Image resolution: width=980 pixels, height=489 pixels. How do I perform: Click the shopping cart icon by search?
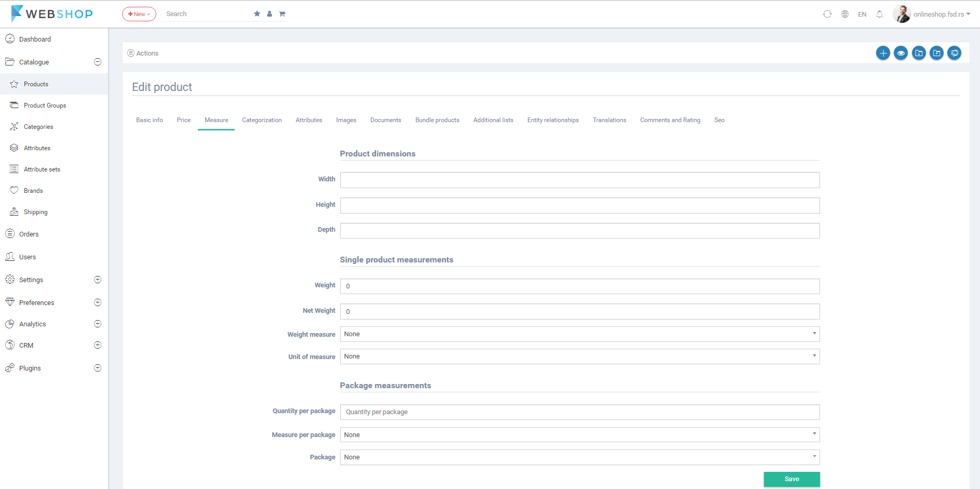click(x=282, y=14)
